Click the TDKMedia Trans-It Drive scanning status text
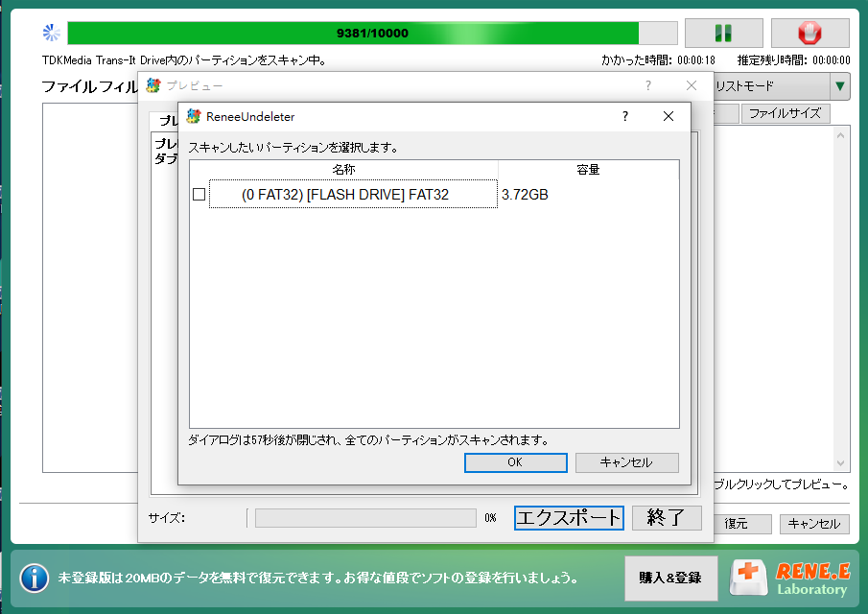This screenshot has width=868, height=614. coord(185,60)
